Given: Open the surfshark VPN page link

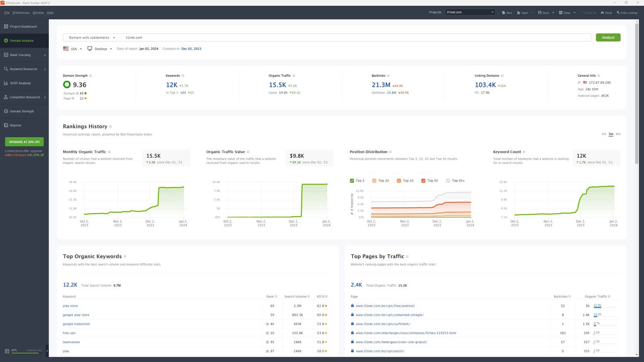Looking at the screenshot, I should tap(383, 324).
